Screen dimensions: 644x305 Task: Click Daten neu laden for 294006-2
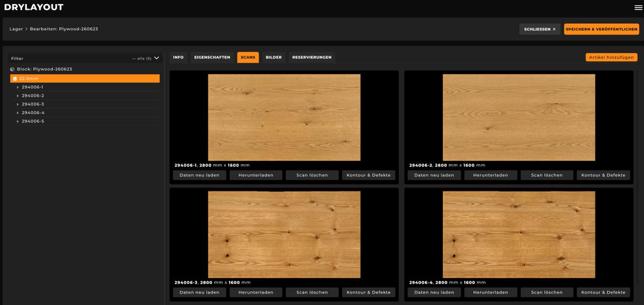pyautogui.click(x=434, y=175)
